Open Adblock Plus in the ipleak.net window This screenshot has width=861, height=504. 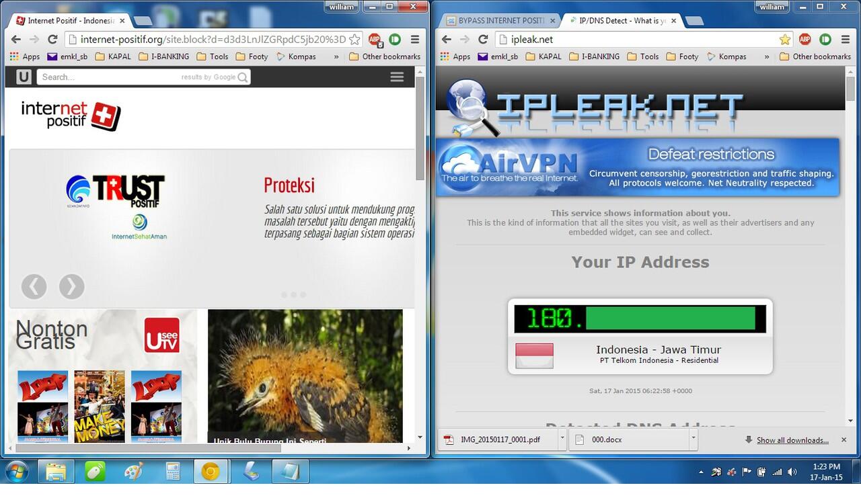point(804,40)
